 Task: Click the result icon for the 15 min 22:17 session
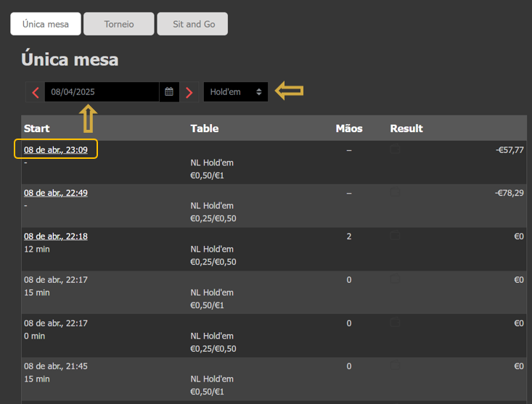click(x=395, y=279)
